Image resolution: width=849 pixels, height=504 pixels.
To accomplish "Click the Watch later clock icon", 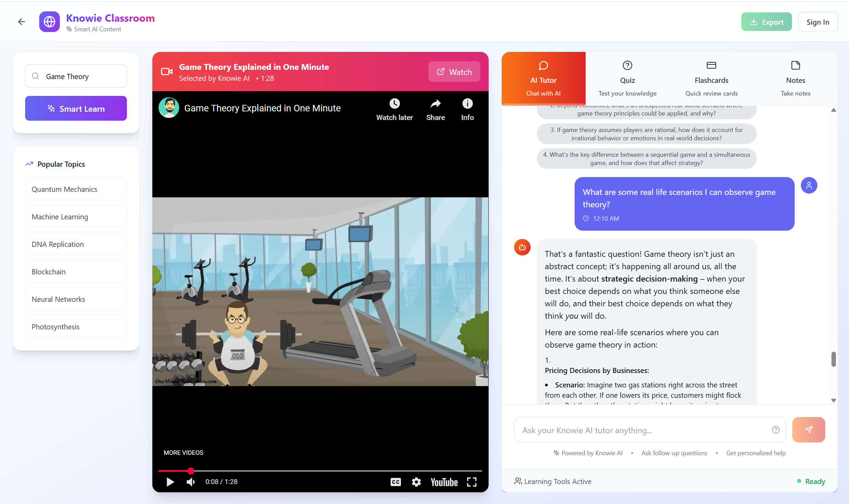I will click(x=394, y=104).
